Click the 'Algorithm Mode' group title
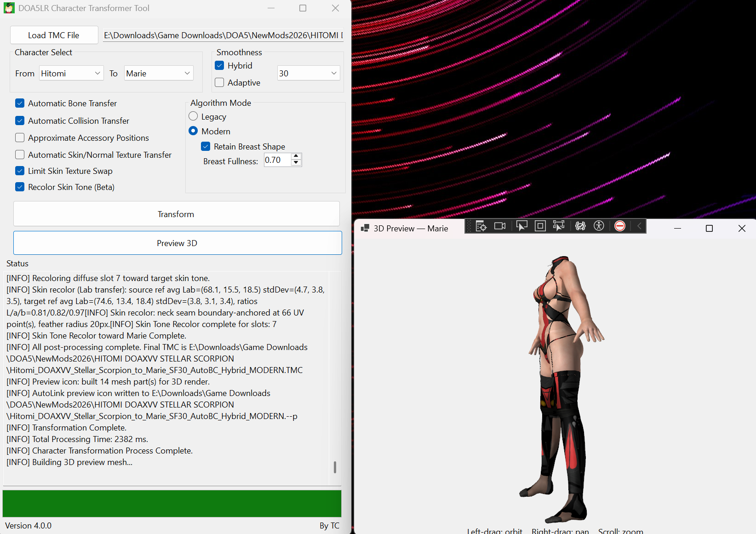This screenshot has width=756, height=534. [x=221, y=103]
